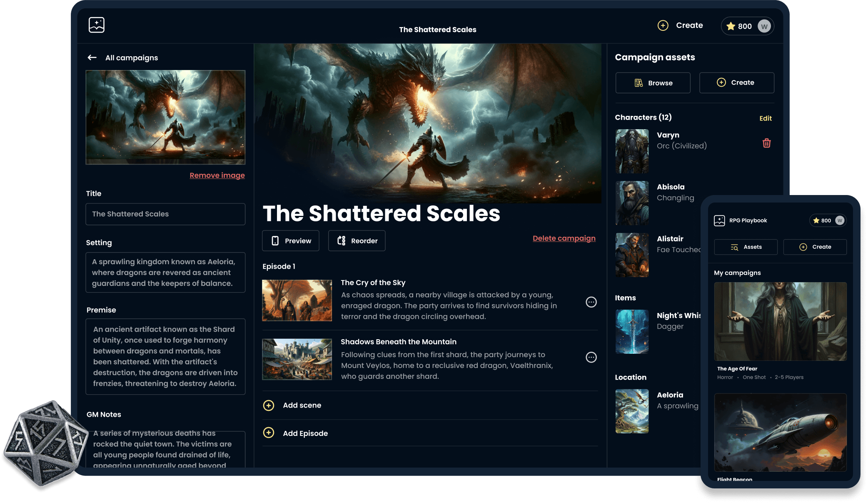Click the star credits icon showing 800
The height and width of the screenshot is (503, 868).
point(731,26)
